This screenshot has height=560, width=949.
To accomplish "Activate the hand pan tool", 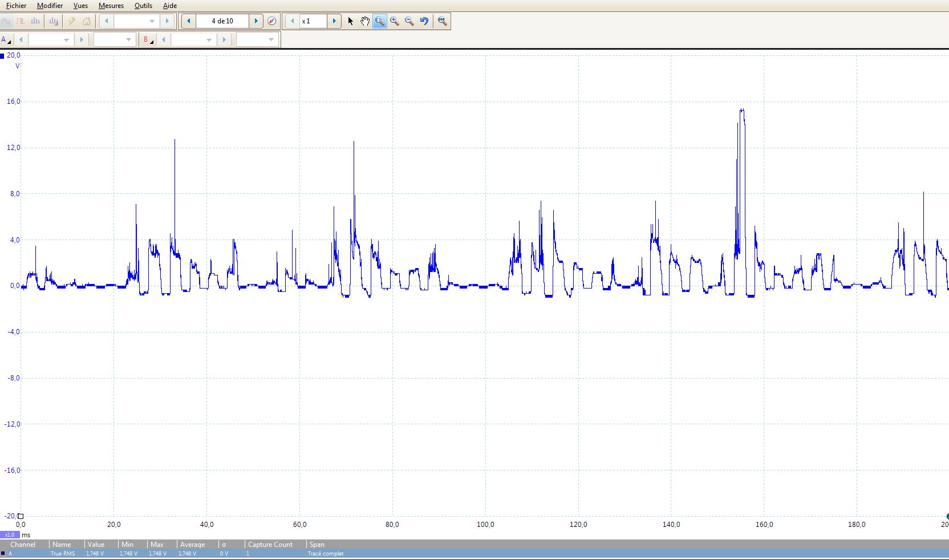I will click(x=365, y=21).
